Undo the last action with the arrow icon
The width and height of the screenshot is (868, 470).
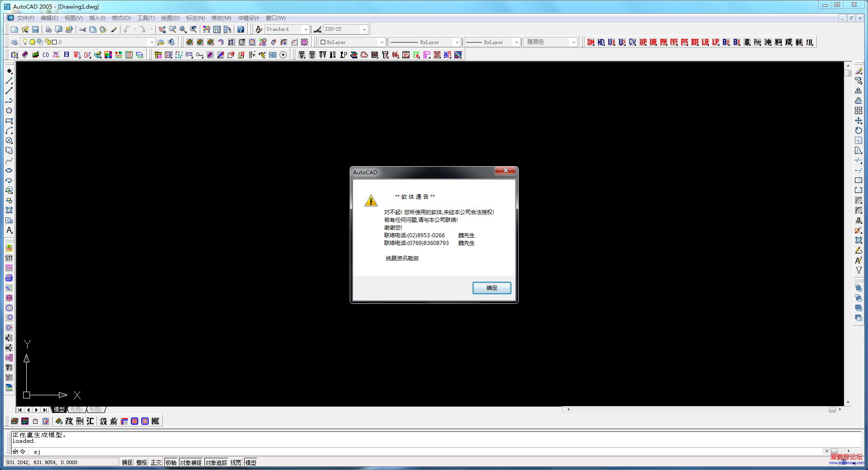(127, 29)
